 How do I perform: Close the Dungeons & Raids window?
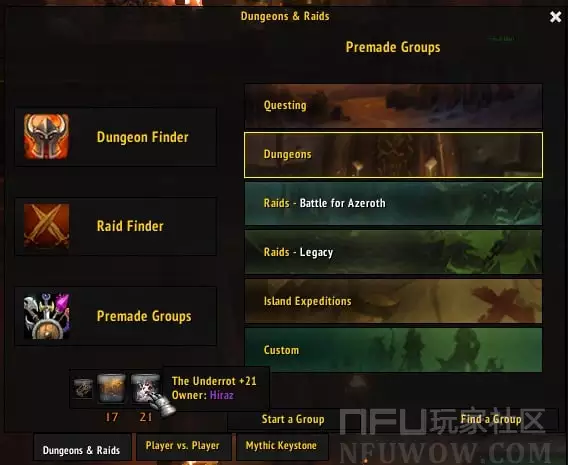point(555,17)
